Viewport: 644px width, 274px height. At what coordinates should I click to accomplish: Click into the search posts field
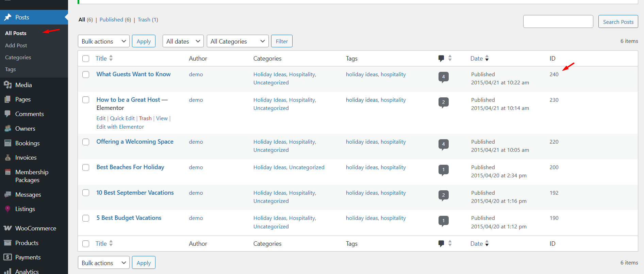(558, 21)
